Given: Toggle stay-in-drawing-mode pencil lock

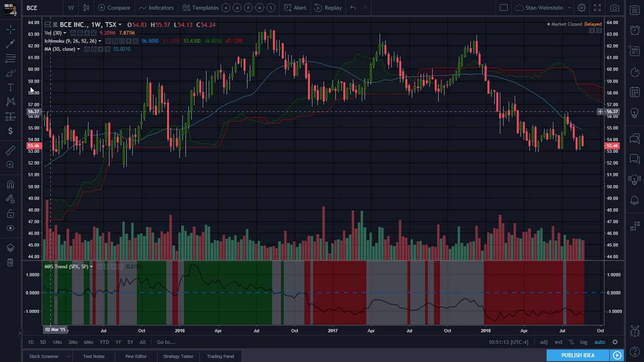Looking at the screenshot, I should pyautogui.click(x=10, y=199).
